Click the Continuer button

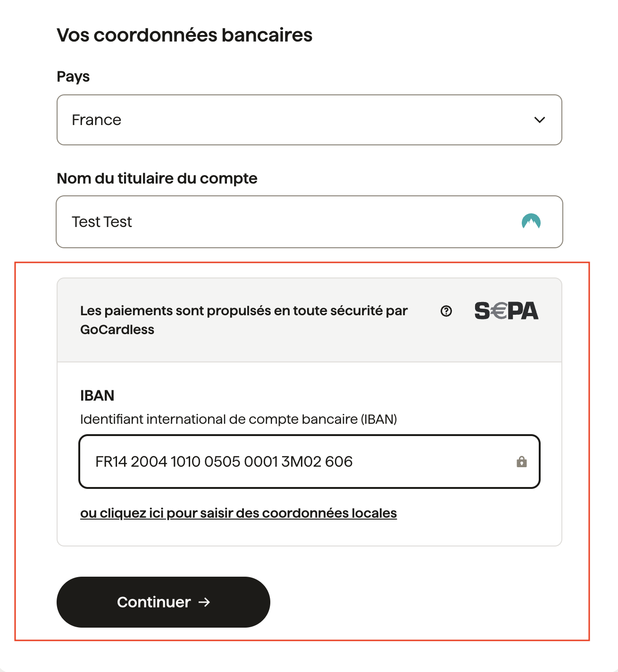(163, 602)
